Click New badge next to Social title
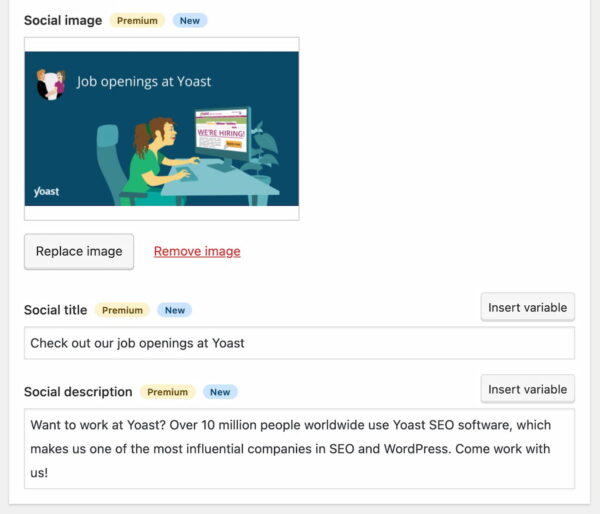 tap(175, 310)
